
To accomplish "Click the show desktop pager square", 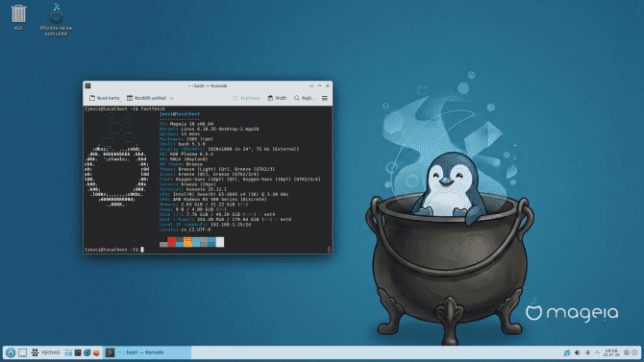I will click(x=23, y=352).
